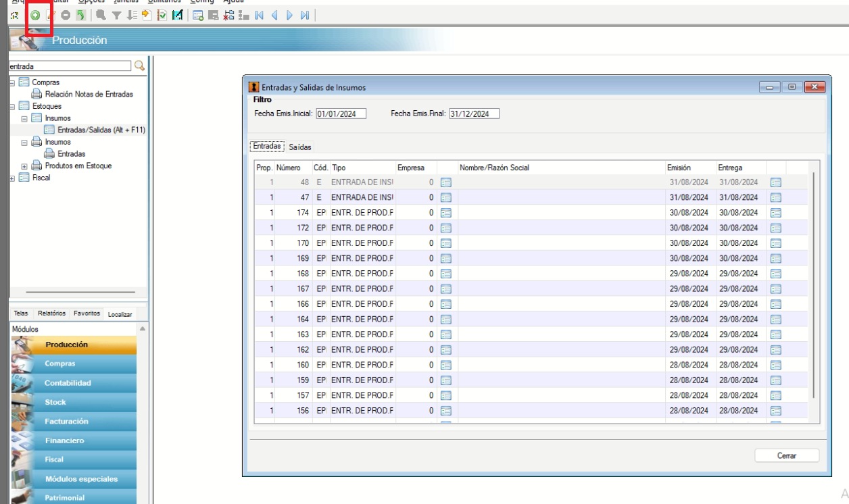The width and height of the screenshot is (849, 504).
Task: Open the Contabilidad module
Action: pos(74,383)
